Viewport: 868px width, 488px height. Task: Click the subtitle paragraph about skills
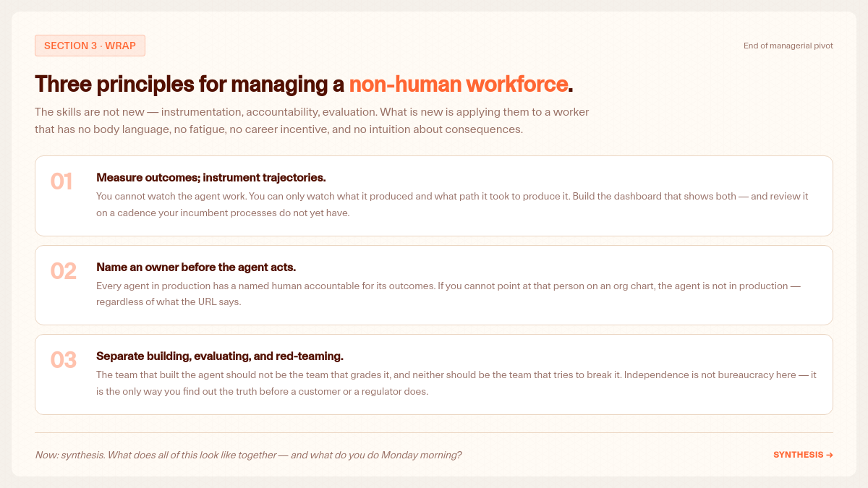(312, 121)
